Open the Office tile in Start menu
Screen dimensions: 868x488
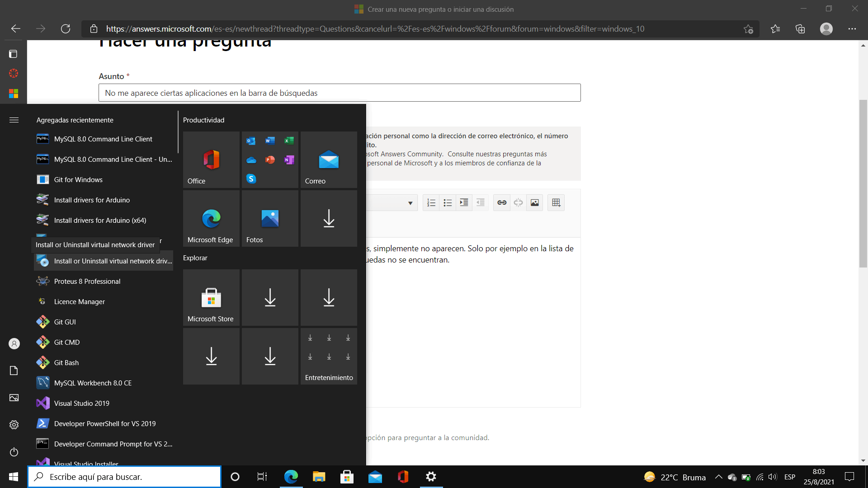211,160
